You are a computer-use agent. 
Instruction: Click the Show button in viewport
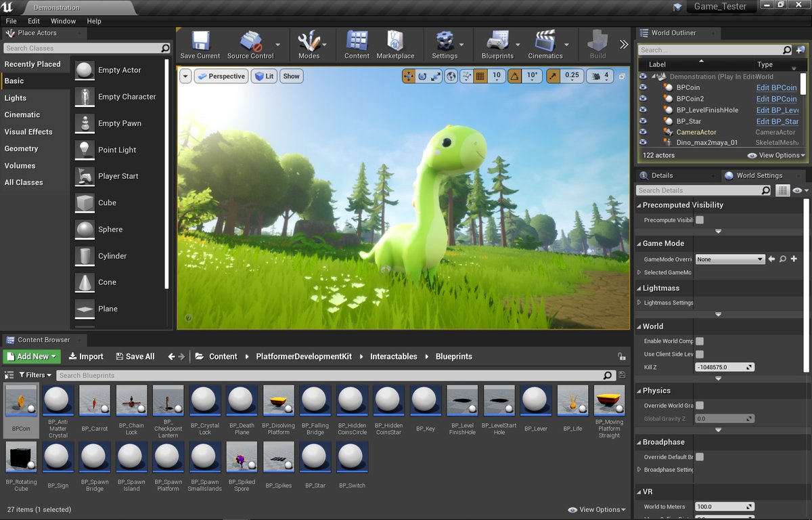291,76
